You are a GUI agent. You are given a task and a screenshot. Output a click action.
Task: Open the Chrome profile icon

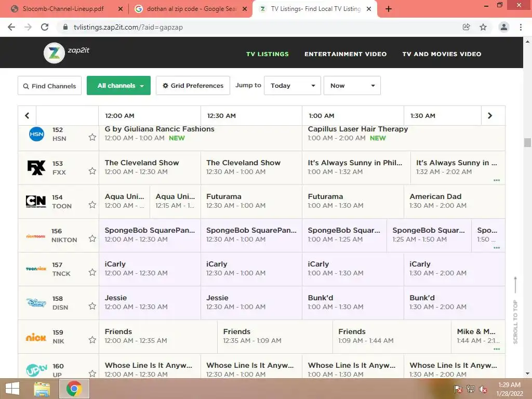504,27
